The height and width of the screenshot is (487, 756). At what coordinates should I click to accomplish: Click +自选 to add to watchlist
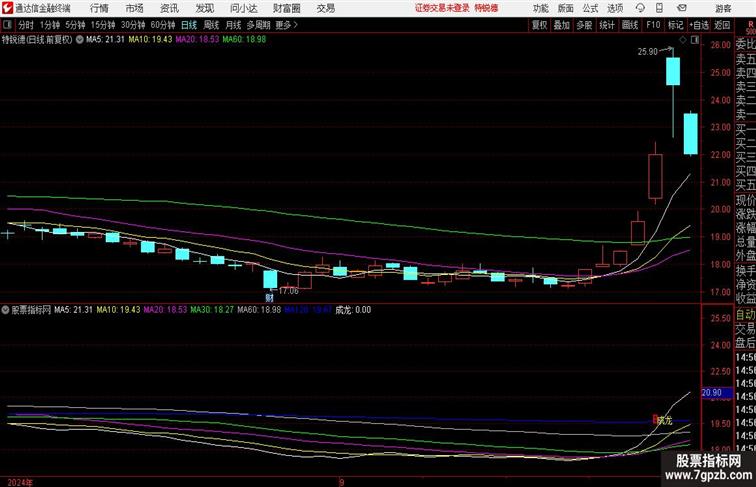[x=699, y=25]
